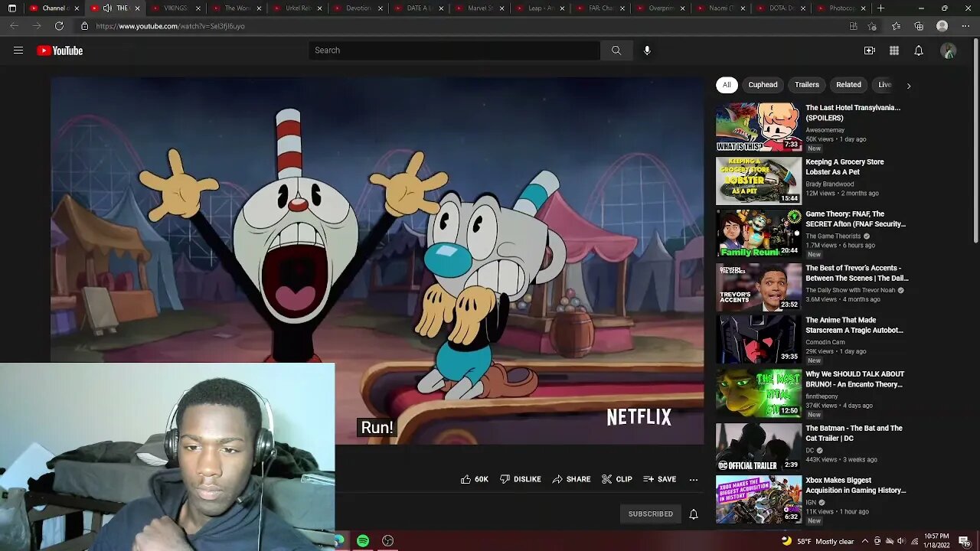Viewport: 980px width, 551px height.
Task: Open Keeping A Grocery Store Lobster thumbnail
Action: pyautogui.click(x=759, y=181)
